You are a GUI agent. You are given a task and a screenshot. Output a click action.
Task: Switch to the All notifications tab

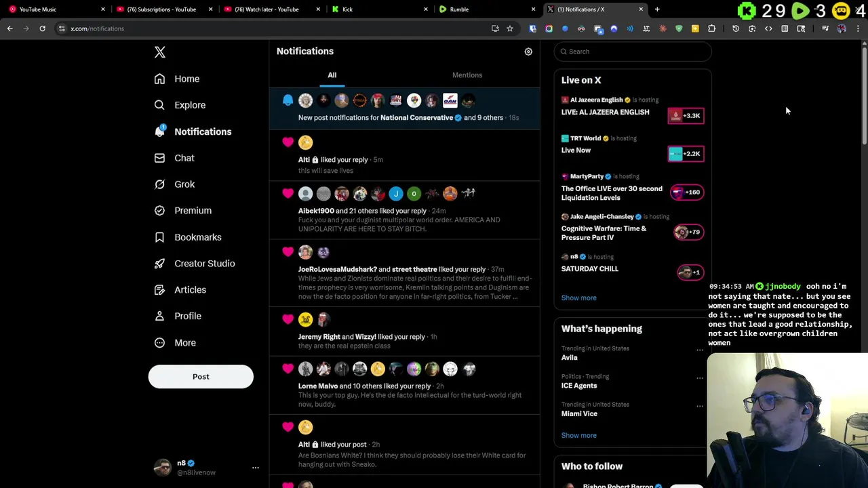(x=332, y=75)
